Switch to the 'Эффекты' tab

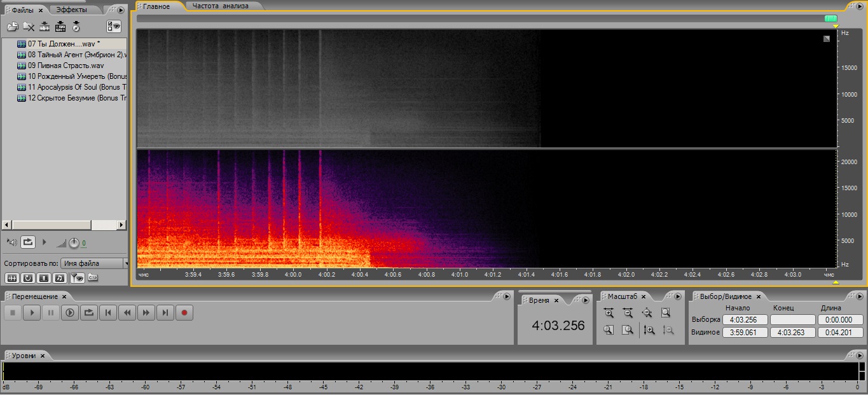click(x=71, y=10)
